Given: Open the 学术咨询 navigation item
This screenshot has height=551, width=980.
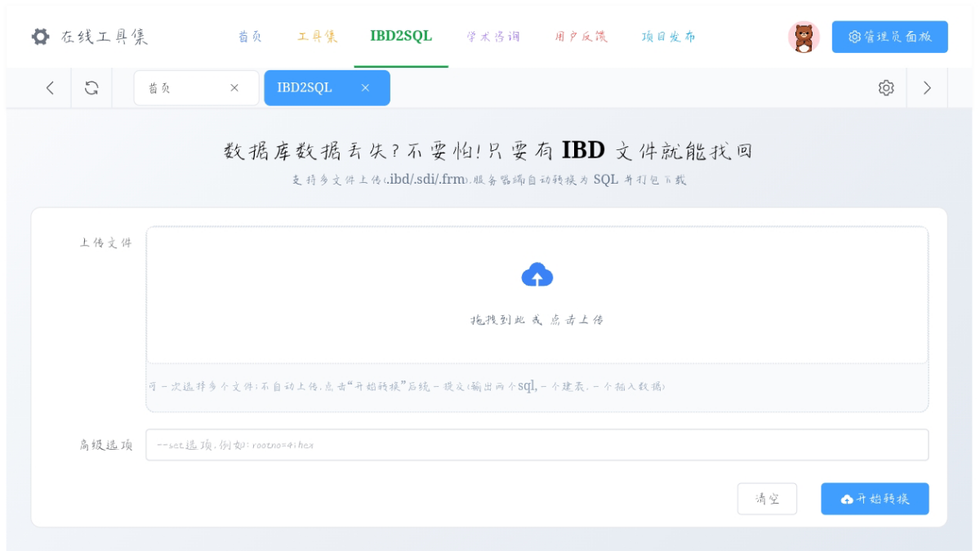Looking at the screenshot, I should tap(493, 37).
